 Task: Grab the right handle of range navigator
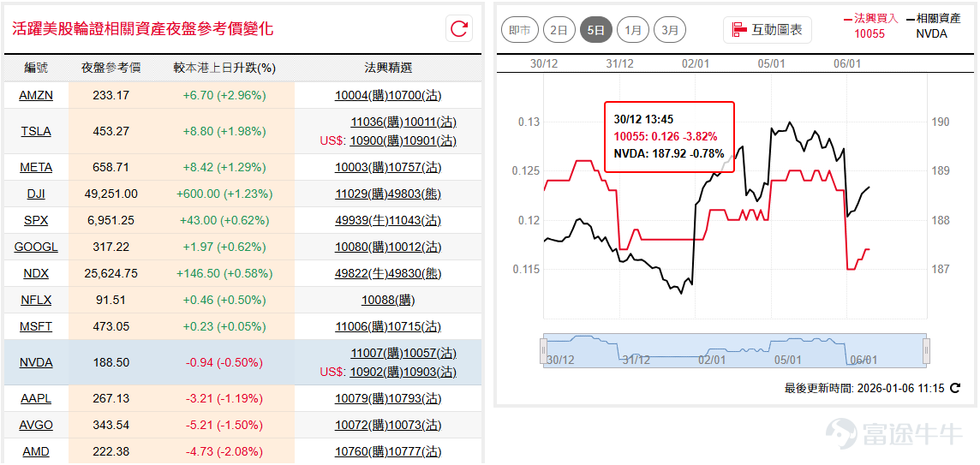[x=926, y=349]
